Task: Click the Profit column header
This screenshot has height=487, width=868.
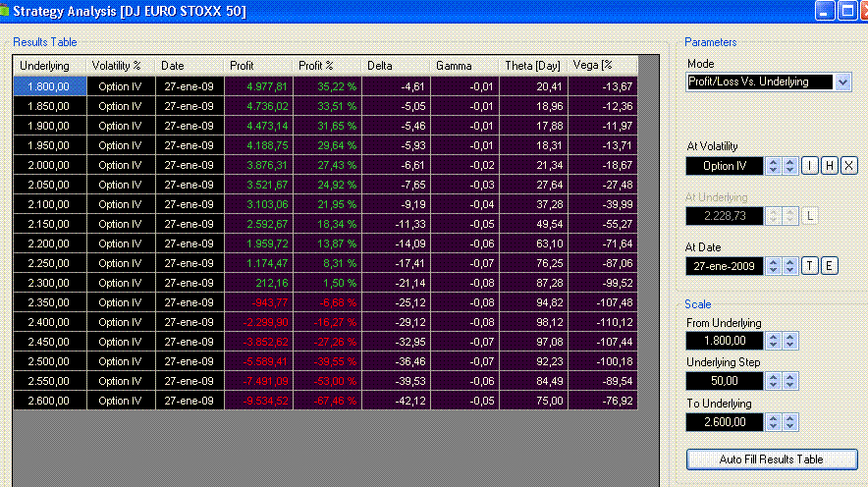Action: [258, 66]
